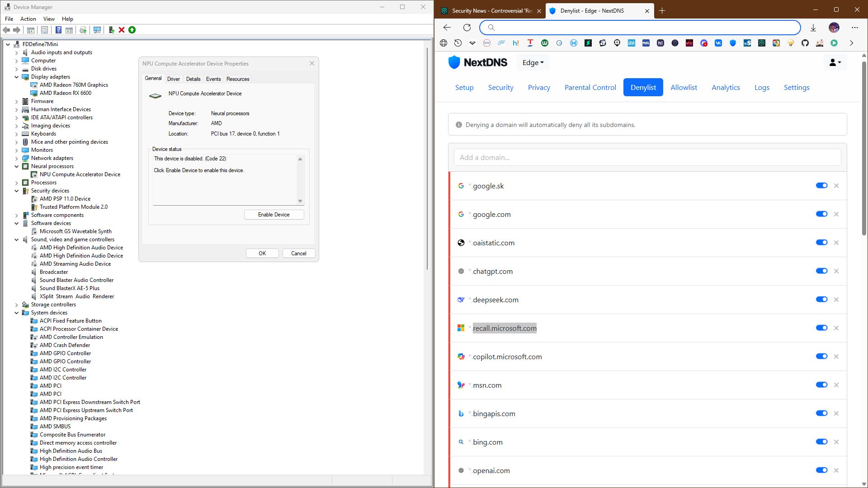Click the green arrow enable device icon
868x488 pixels.
pyautogui.click(x=132, y=30)
